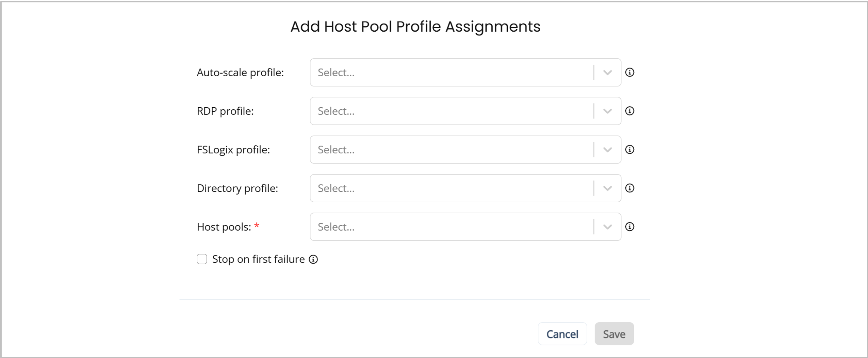Click the Host pools info icon
The image size is (868, 358).
point(629,227)
